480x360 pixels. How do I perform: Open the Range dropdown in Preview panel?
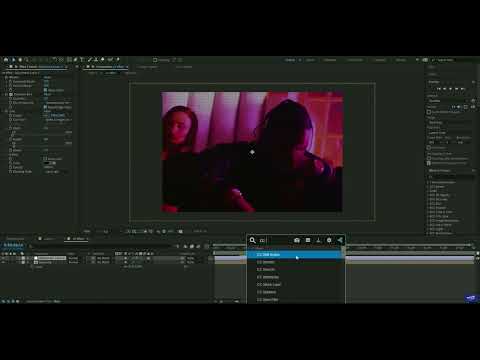pos(450,123)
